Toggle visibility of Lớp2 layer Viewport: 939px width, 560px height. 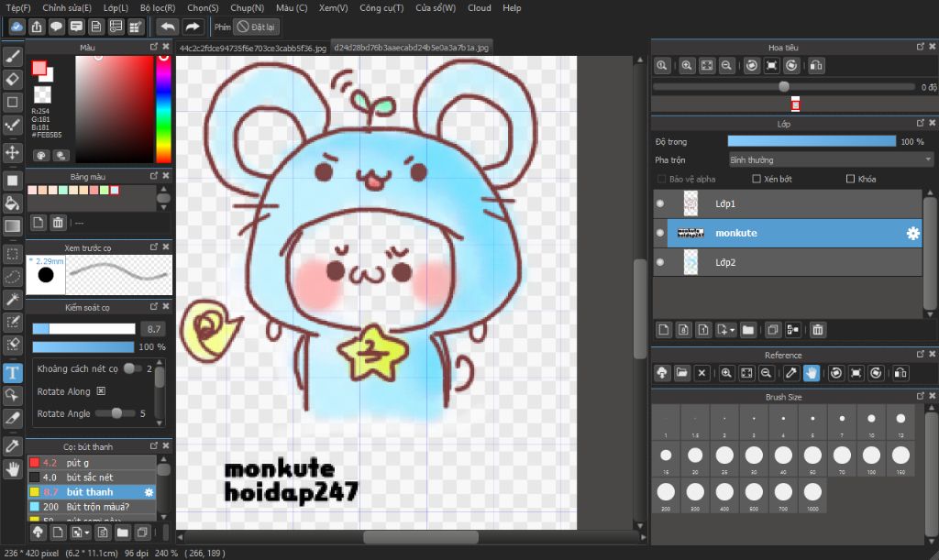coord(660,262)
